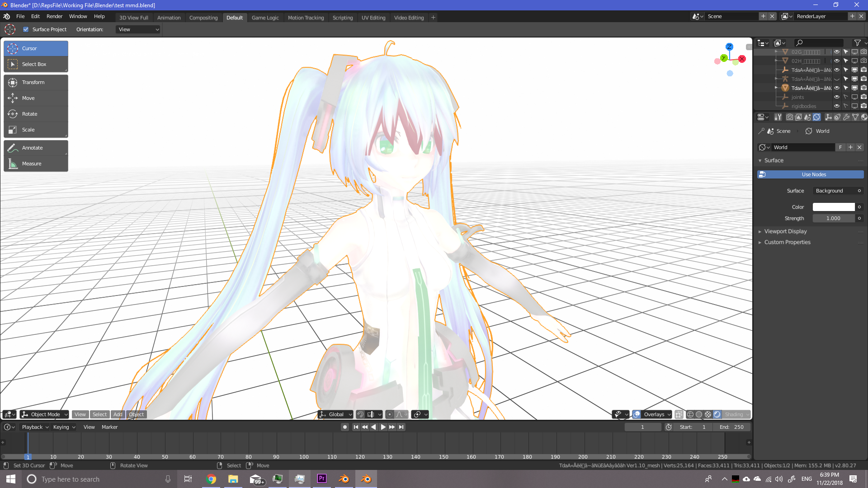The width and height of the screenshot is (868, 488).
Task: Open the Orientation dropdown showing View
Action: coord(138,29)
